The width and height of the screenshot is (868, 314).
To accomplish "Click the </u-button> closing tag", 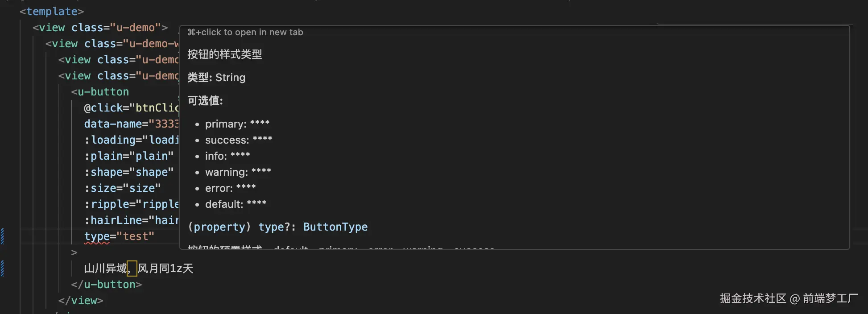I will coord(106,284).
